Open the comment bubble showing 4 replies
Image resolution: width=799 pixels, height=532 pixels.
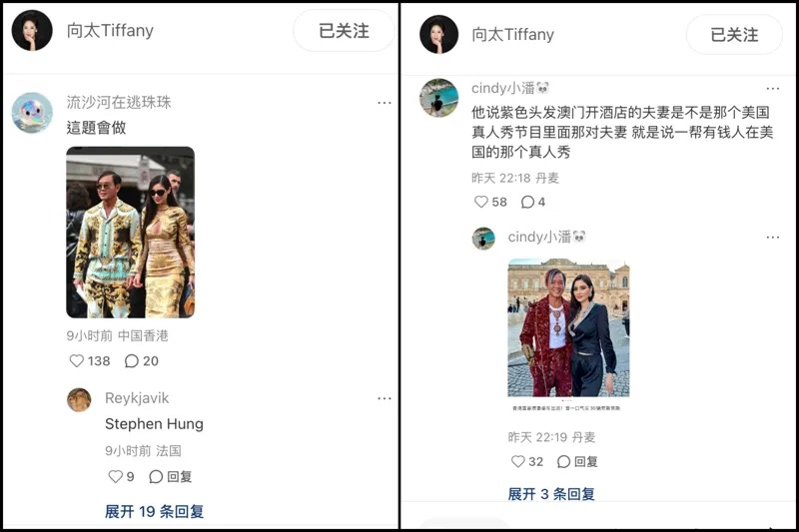coord(528,202)
